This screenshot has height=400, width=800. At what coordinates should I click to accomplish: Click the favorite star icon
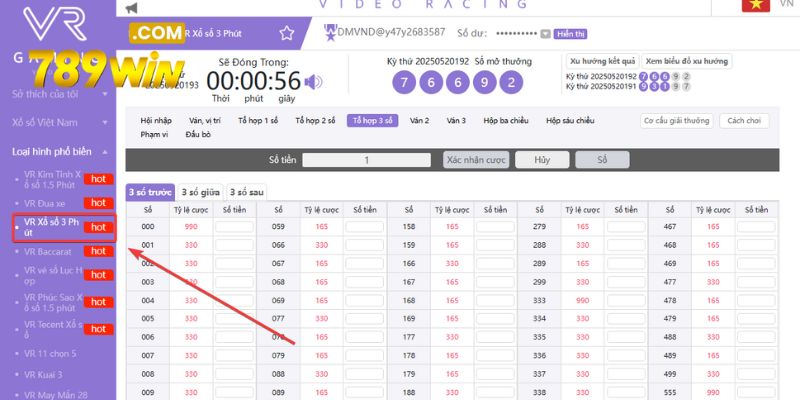point(287,33)
